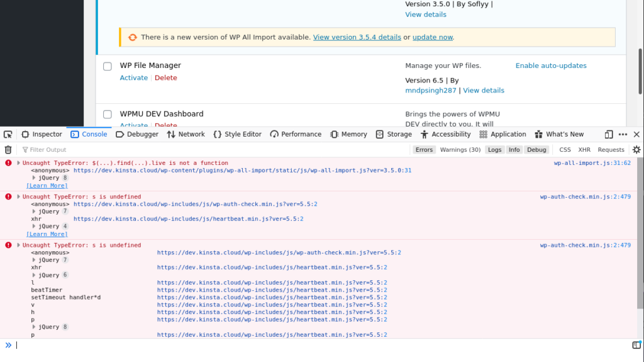This screenshot has width=644, height=362.
Task: Open the Style Editor tab
Action: [x=238, y=134]
